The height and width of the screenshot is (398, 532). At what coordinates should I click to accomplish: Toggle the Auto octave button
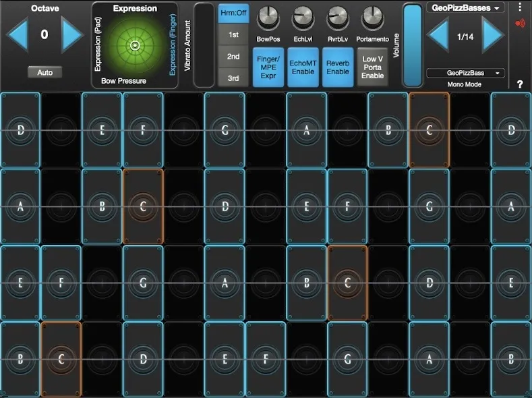point(45,72)
